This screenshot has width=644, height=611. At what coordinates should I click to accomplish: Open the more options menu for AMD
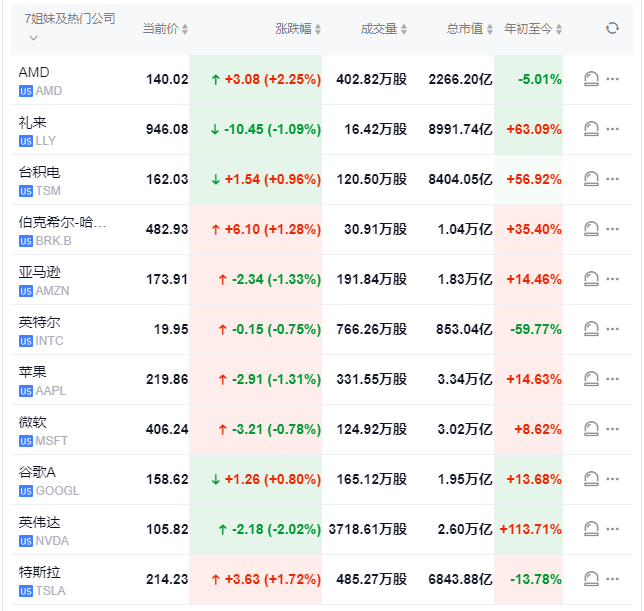point(612,79)
